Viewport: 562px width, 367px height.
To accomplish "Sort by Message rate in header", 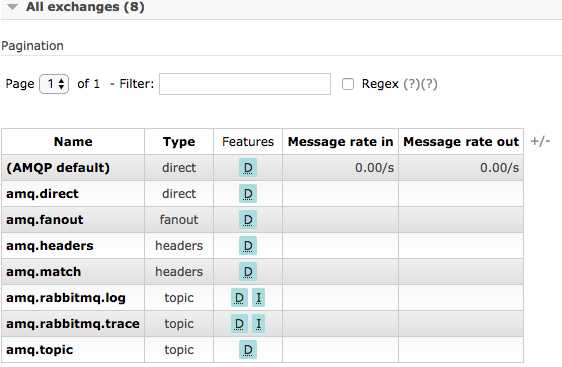I will pos(340,142).
